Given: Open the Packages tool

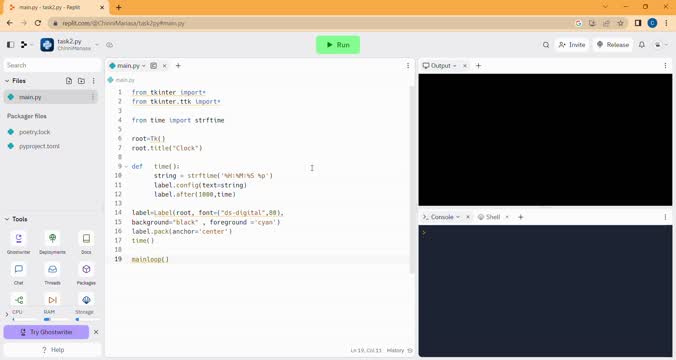Looking at the screenshot, I should [86, 273].
